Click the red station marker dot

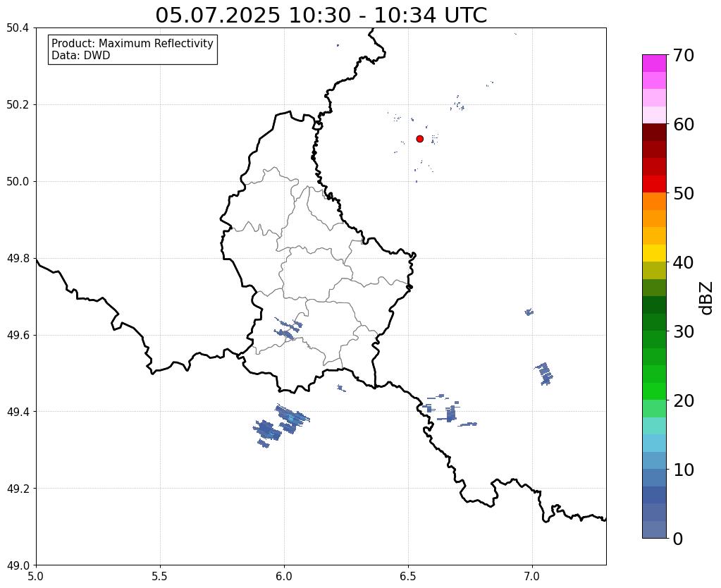420,138
